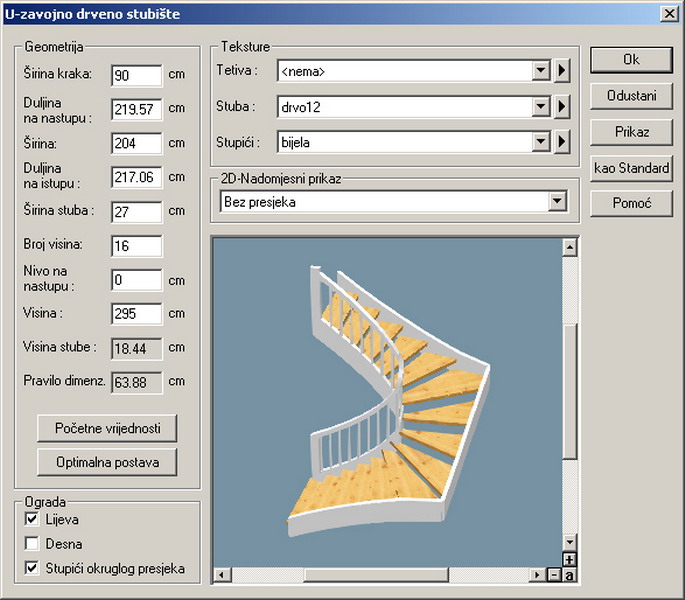The image size is (685, 600).
Task: Click the Pravilo dimenz. field showing 63.88
Action: (137, 382)
